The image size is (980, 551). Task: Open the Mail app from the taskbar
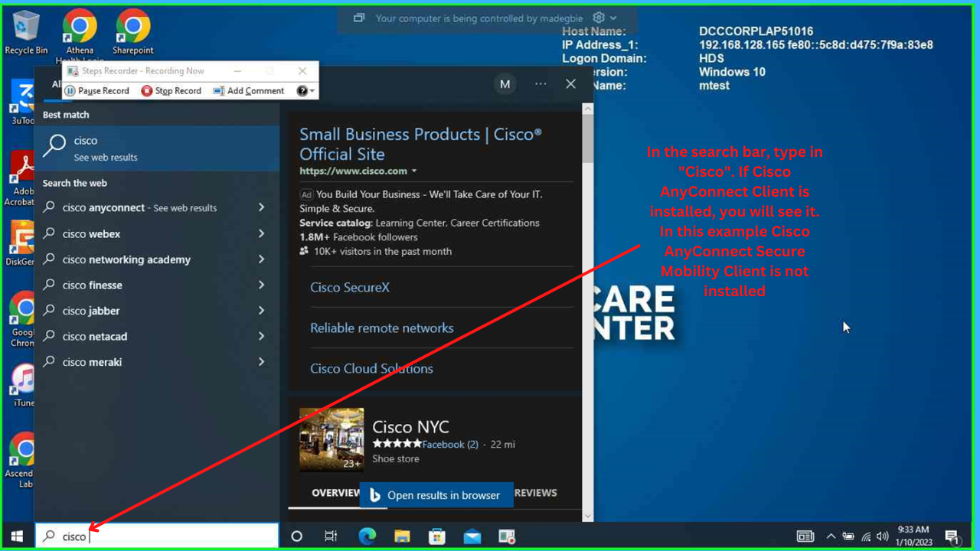tap(472, 536)
